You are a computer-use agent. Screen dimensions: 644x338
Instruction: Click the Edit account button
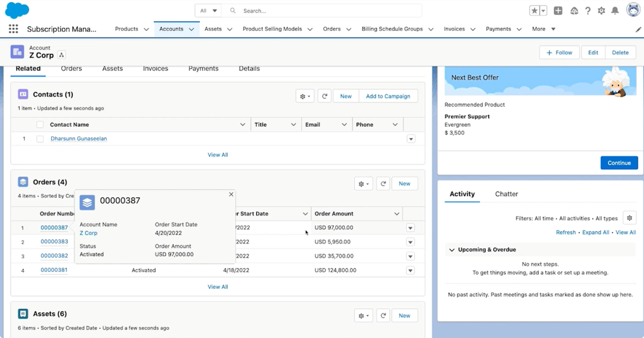coord(593,52)
